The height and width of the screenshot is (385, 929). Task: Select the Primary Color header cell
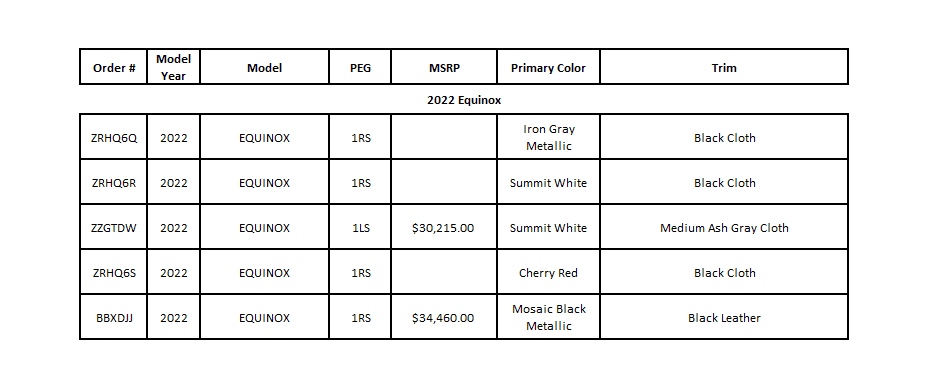[548, 67]
